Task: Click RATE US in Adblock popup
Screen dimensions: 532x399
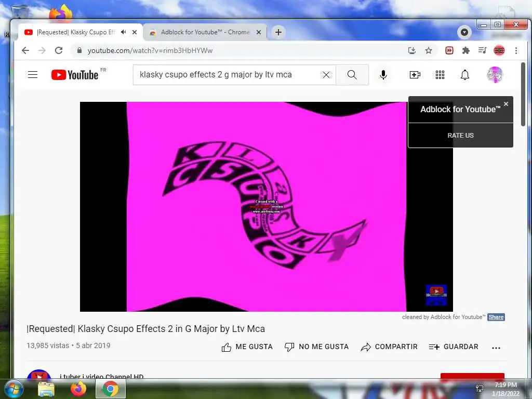Action: (460, 136)
